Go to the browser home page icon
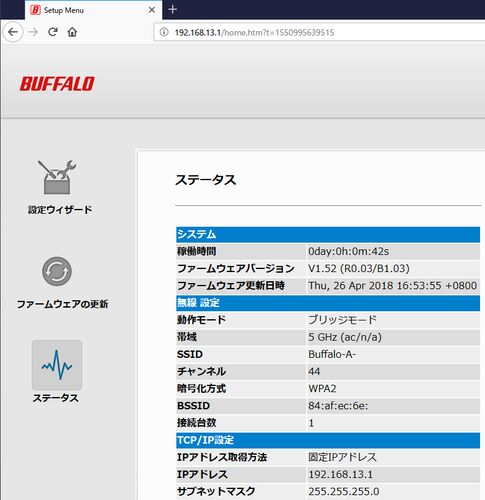This screenshot has height=500, width=485. click(72, 32)
